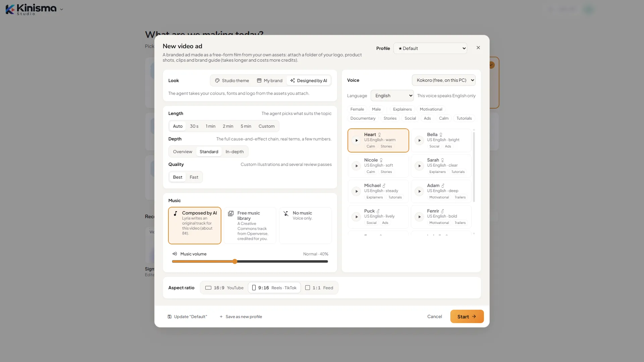Choose the 9:16 Reels TikTok ratio
The width and height of the screenshot is (644, 362).
tap(274, 288)
